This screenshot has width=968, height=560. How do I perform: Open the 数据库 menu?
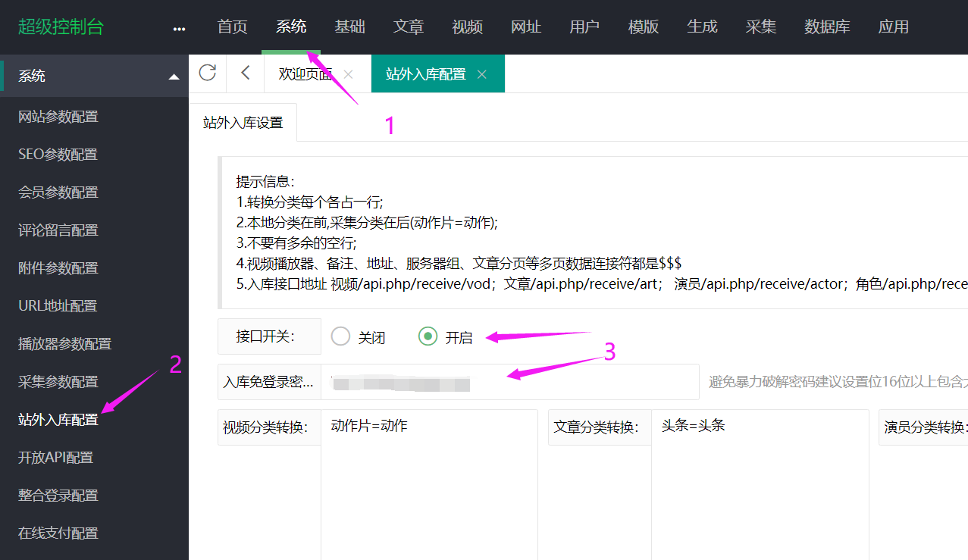[827, 26]
